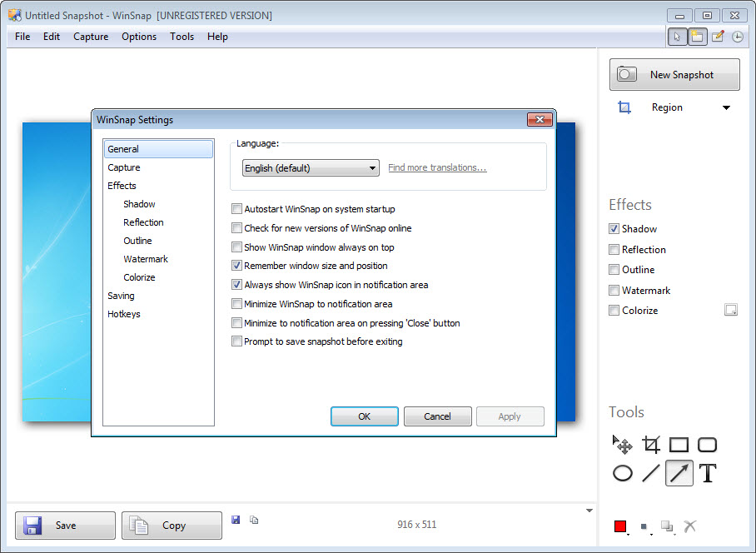Select Saving in the settings tree
Screen dimensions: 756x553
pyautogui.click(x=121, y=296)
